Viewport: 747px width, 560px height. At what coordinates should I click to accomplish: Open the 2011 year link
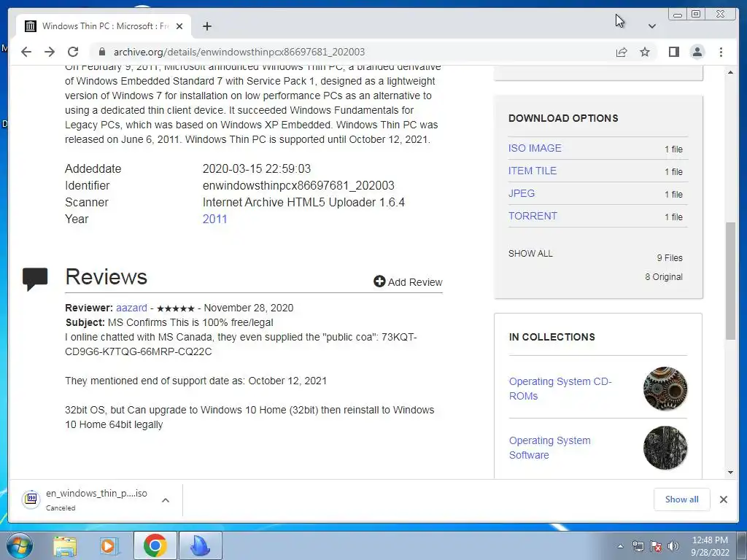[215, 219]
